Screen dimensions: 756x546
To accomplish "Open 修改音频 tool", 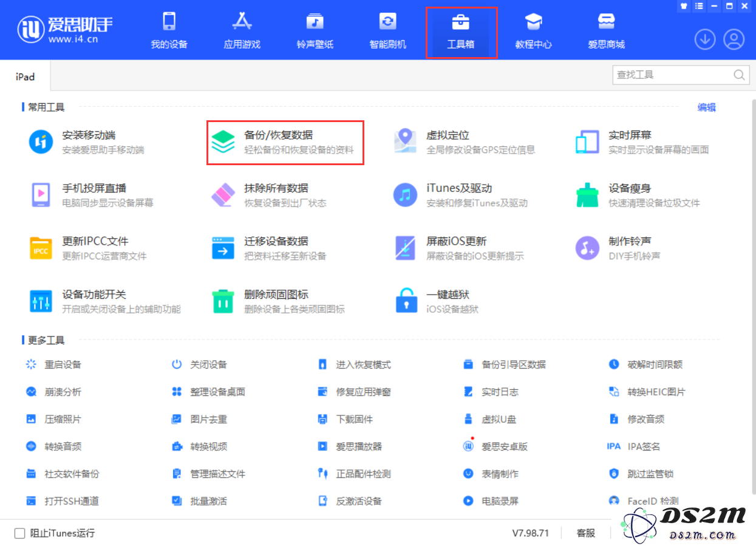I will tap(636, 419).
